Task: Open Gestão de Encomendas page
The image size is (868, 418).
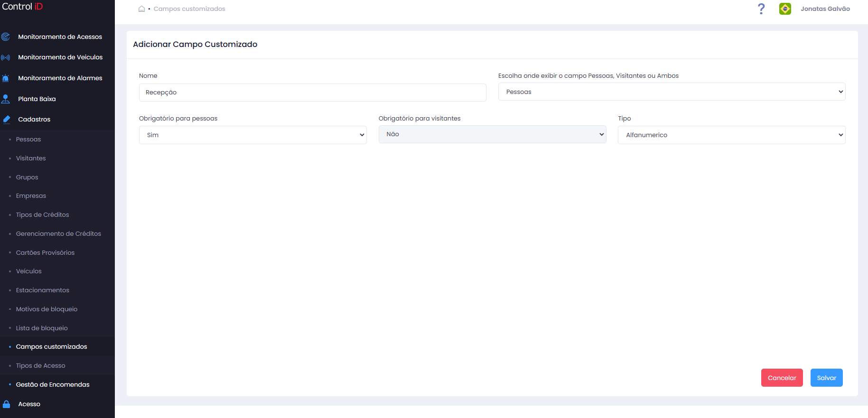Action: coord(53,385)
